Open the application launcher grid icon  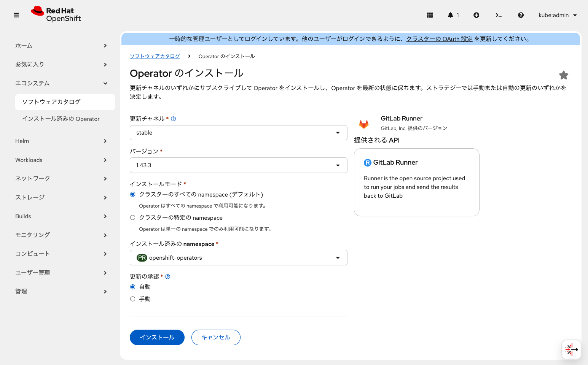430,15
